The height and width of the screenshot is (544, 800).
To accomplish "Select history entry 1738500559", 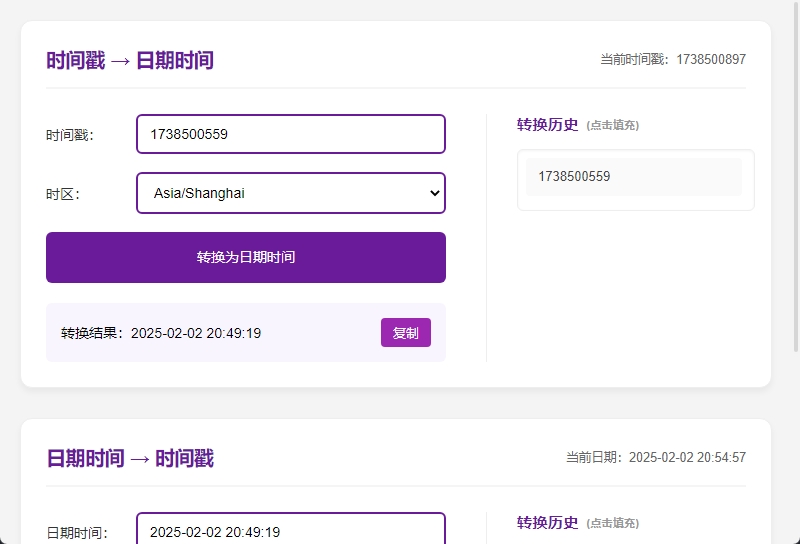I will (634, 177).
